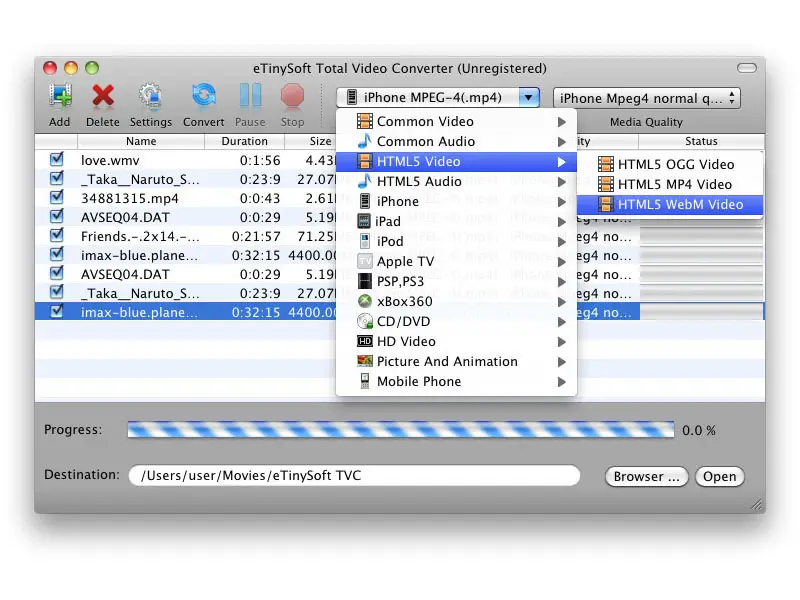Select xBox360 menu entry
This screenshot has width=800, height=600.
(x=457, y=302)
